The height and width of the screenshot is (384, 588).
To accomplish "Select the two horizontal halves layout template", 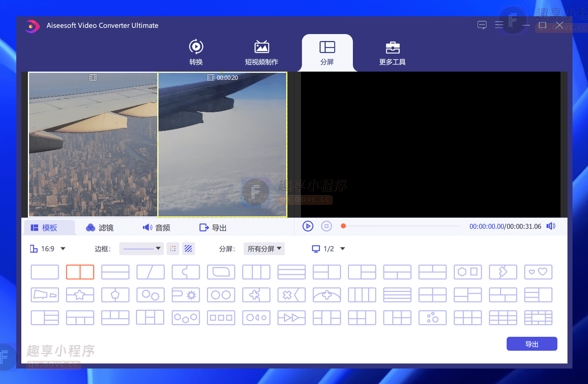I will (115, 272).
